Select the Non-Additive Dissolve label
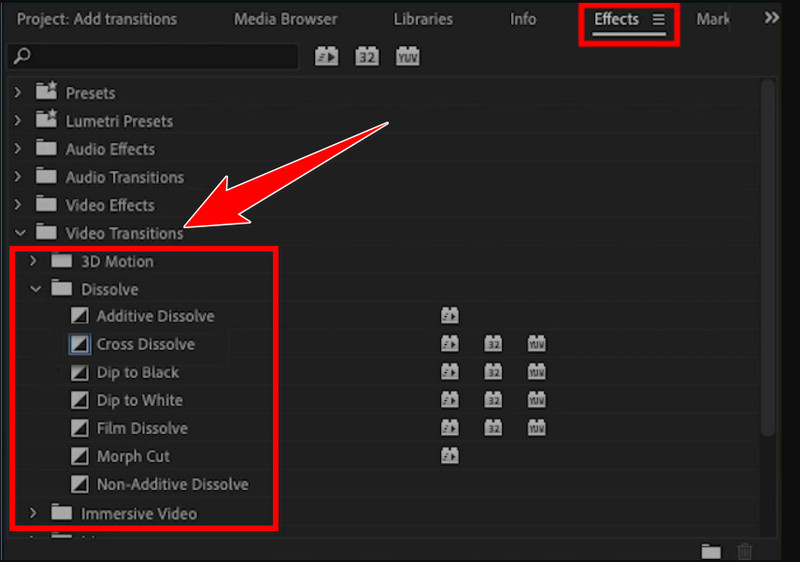 [x=173, y=484]
